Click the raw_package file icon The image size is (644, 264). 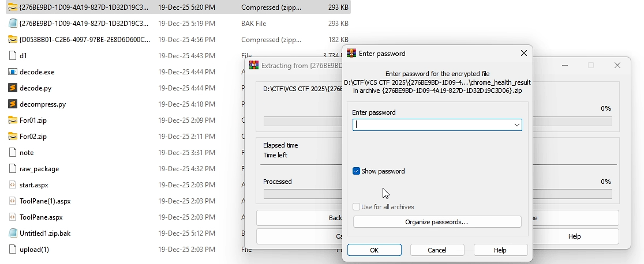[x=12, y=168]
